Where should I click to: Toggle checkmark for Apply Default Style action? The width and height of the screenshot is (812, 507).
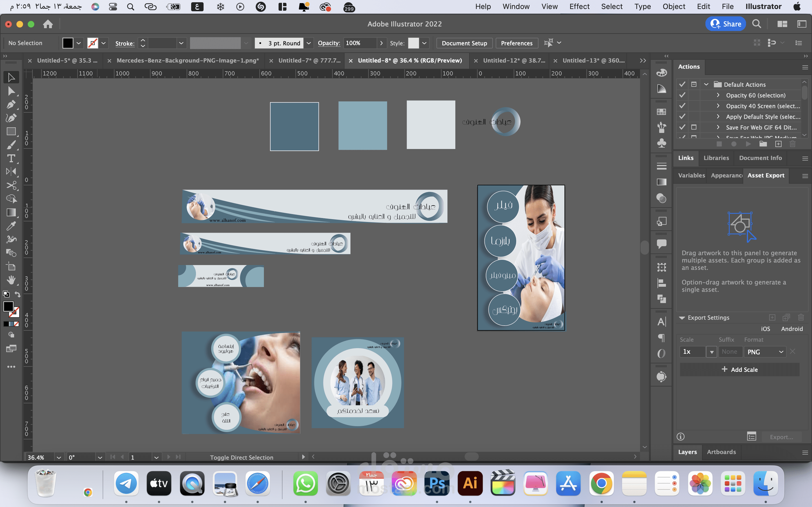click(x=682, y=117)
